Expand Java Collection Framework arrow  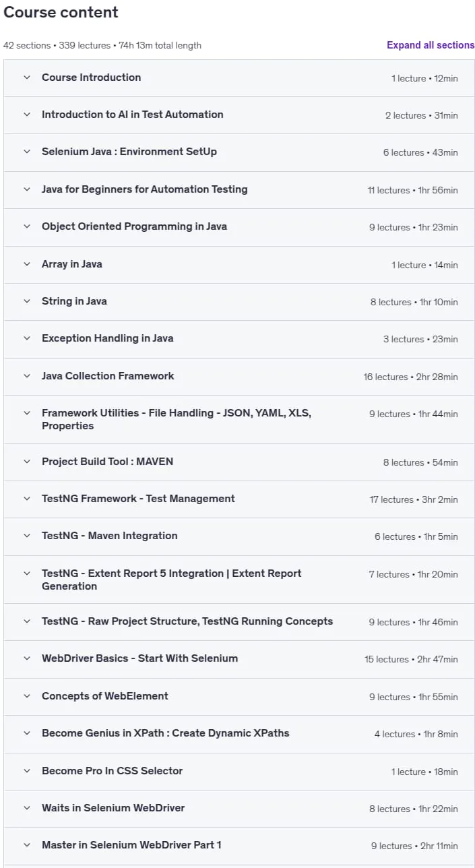tap(27, 376)
